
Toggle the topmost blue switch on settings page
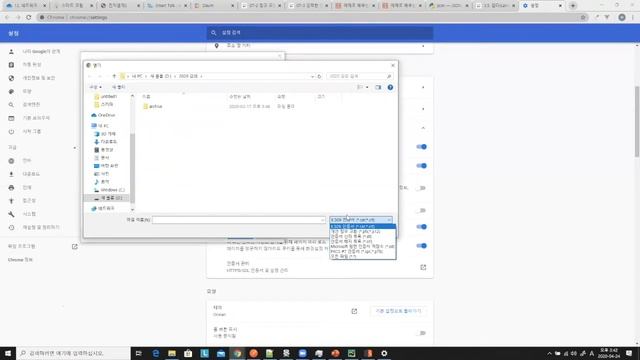421,147
